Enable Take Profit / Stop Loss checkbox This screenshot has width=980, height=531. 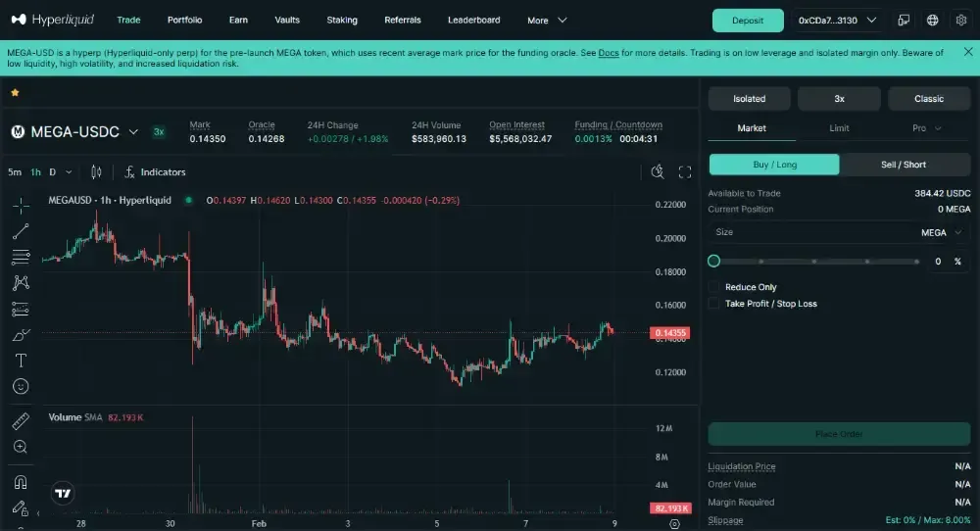point(713,304)
